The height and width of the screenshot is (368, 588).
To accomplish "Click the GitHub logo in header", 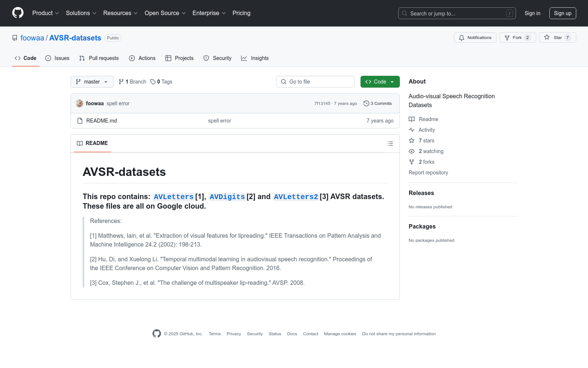I will click(18, 13).
